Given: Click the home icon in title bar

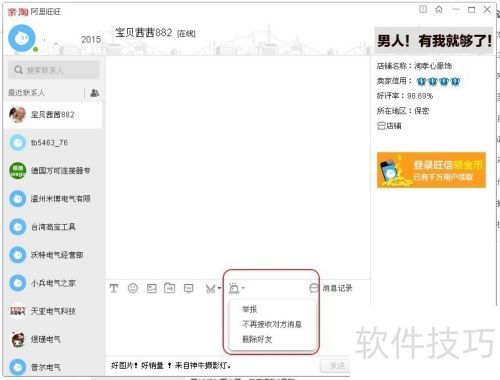Looking at the screenshot, I should [x=439, y=9].
